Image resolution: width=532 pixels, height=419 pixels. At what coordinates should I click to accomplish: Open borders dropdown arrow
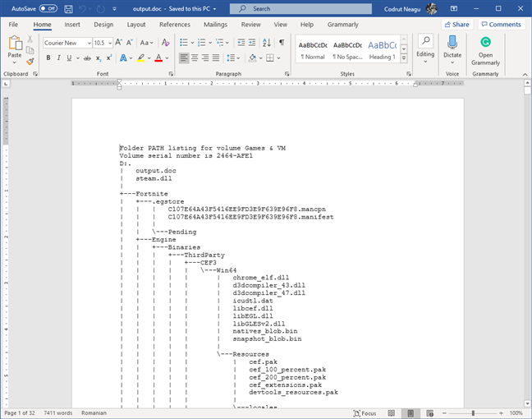(x=278, y=58)
